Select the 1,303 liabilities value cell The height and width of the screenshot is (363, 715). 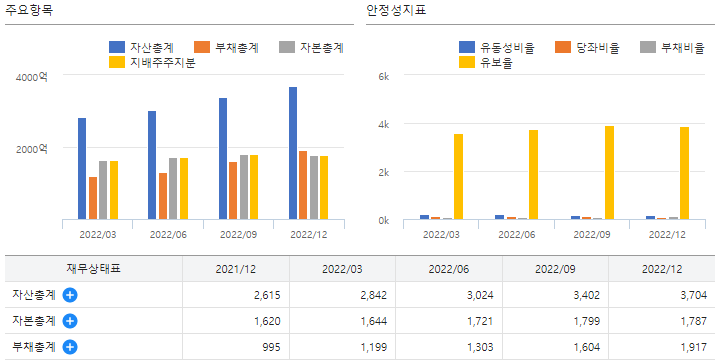pyautogui.click(x=449, y=347)
